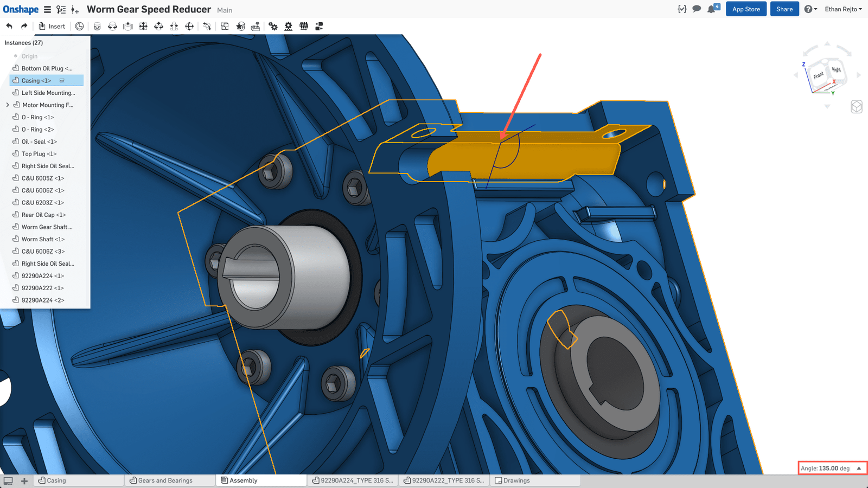Open the Ethan Rejto account dropdown
This screenshot has height=488, width=868.
pos(843,9)
